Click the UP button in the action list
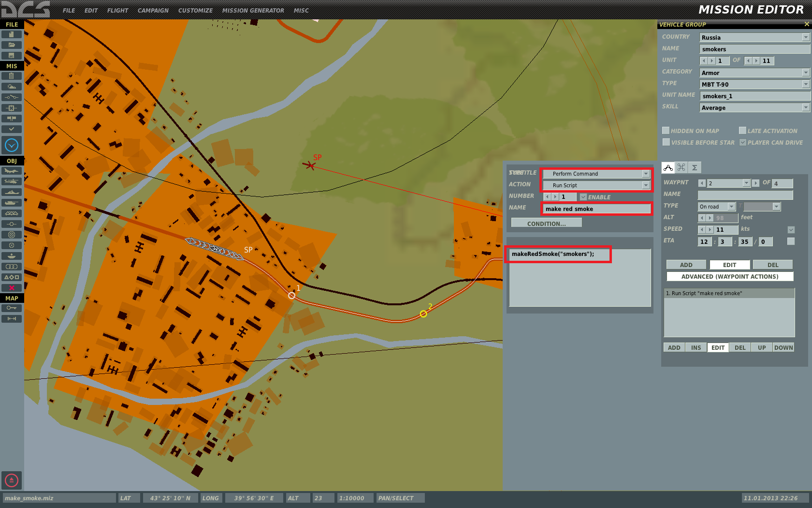 click(x=762, y=347)
